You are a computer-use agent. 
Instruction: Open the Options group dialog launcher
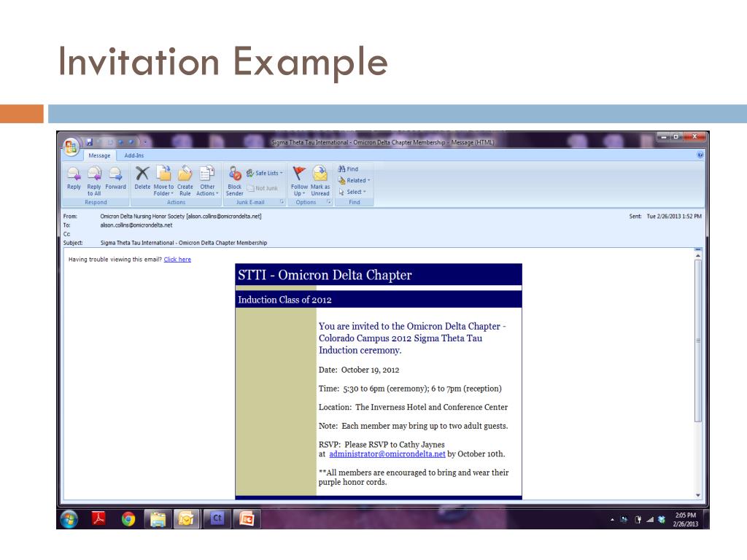[x=329, y=202]
